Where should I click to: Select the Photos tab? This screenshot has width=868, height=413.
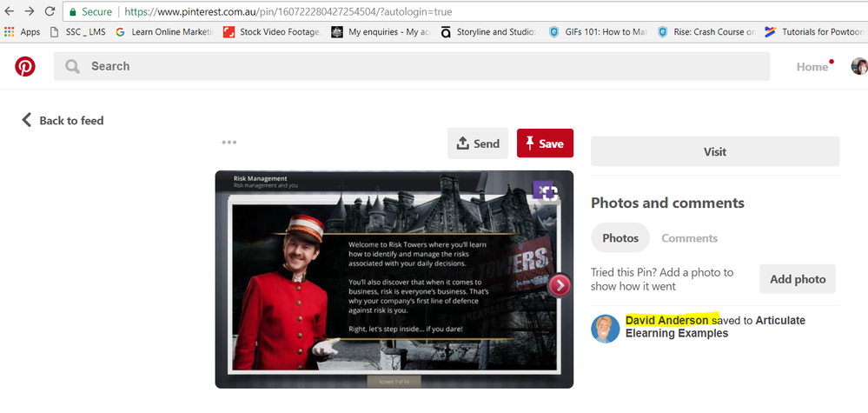coord(620,238)
